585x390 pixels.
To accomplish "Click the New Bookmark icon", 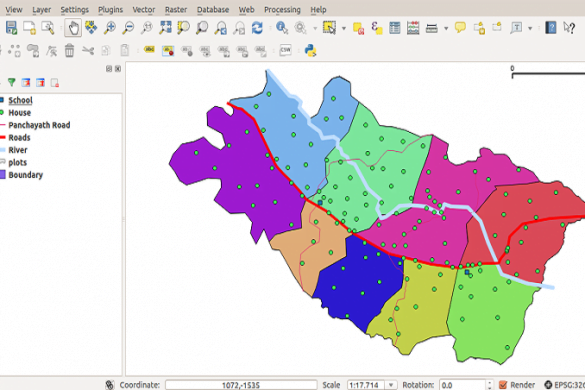I will 479,28.
